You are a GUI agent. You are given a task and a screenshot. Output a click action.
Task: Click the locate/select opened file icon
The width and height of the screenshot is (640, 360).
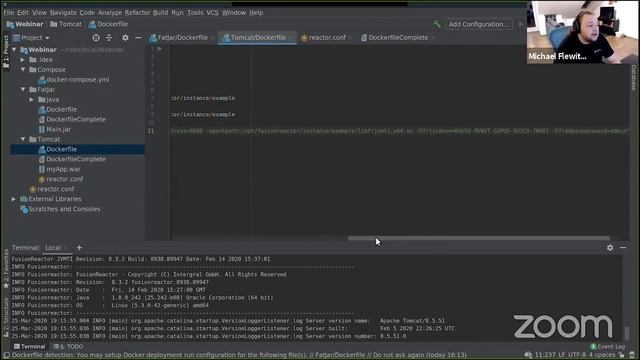click(96, 38)
